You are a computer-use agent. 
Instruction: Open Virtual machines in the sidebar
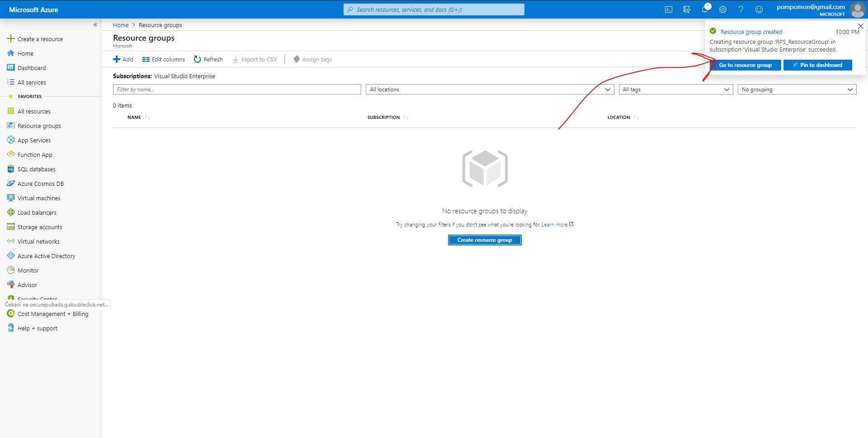click(x=39, y=198)
